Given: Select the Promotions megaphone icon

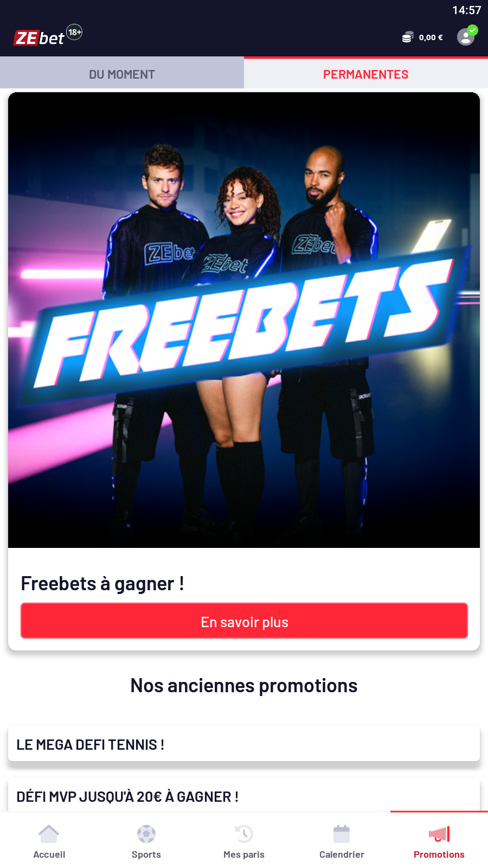Looking at the screenshot, I should [439, 834].
